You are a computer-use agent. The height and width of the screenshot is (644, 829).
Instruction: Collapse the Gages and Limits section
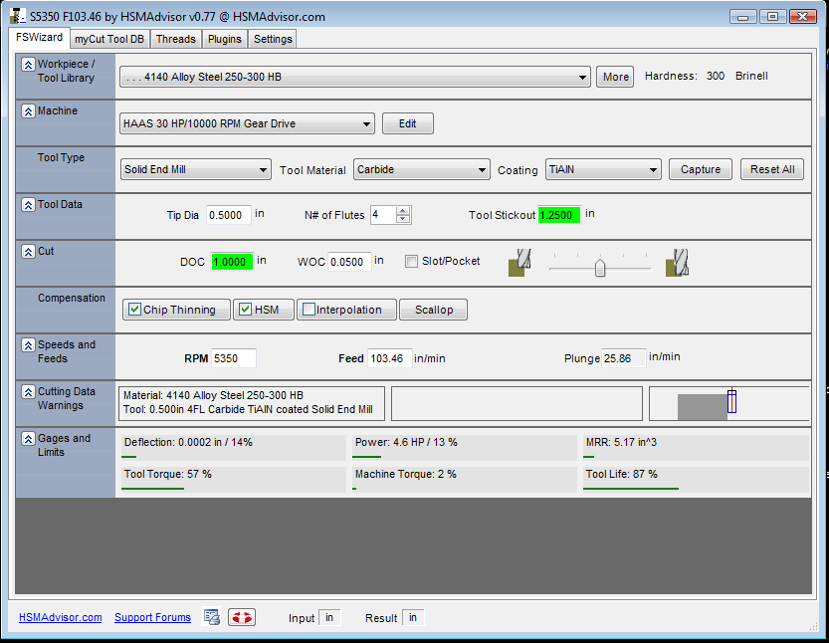(x=28, y=438)
